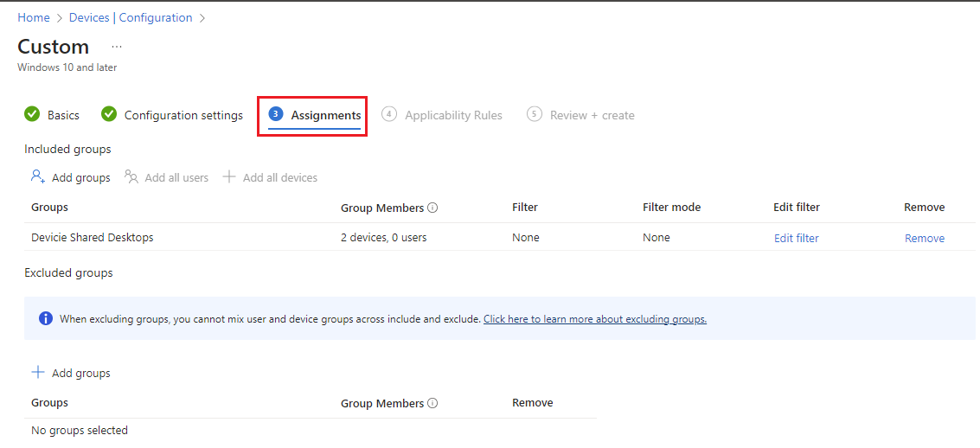980x448 pixels.
Task: Click the blue info icon in the exclusion notice
Action: coord(46,318)
